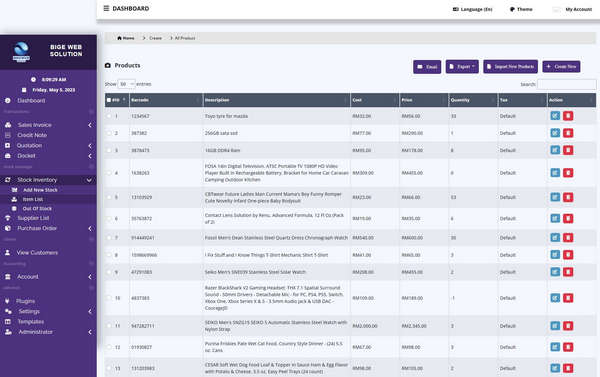This screenshot has height=377, width=600.
Task: Click the Item List submenu icon
Action: point(15,199)
